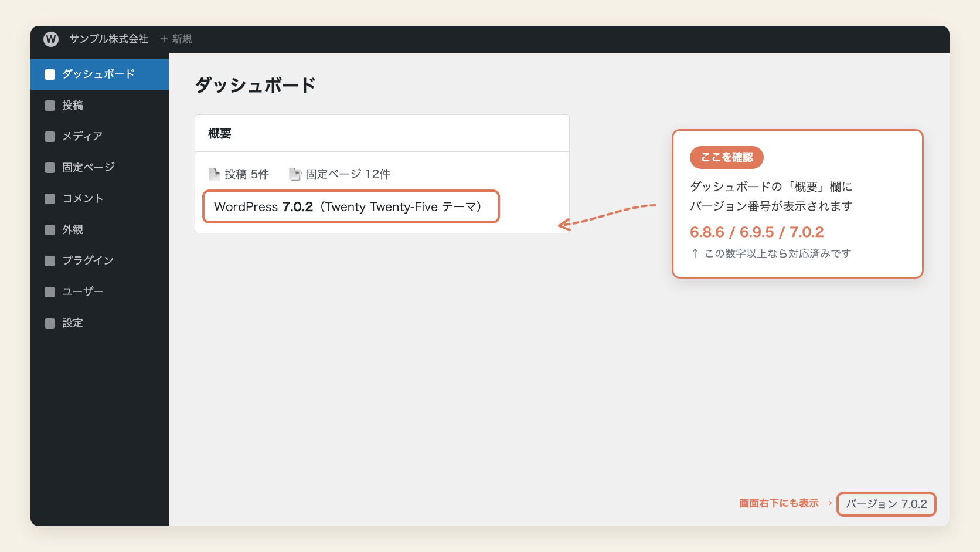Click the icon beside プラグイン
The image size is (980, 552).
click(x=50, y=261)
